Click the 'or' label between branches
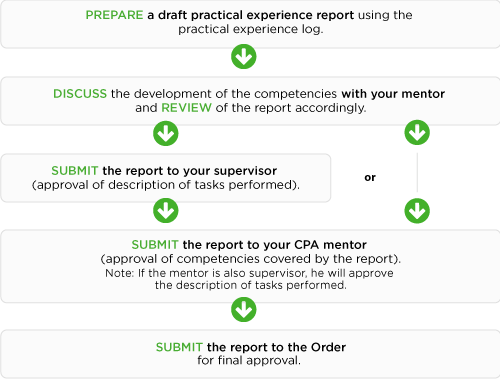Screen dimensions: 500x388 [370, 177]
